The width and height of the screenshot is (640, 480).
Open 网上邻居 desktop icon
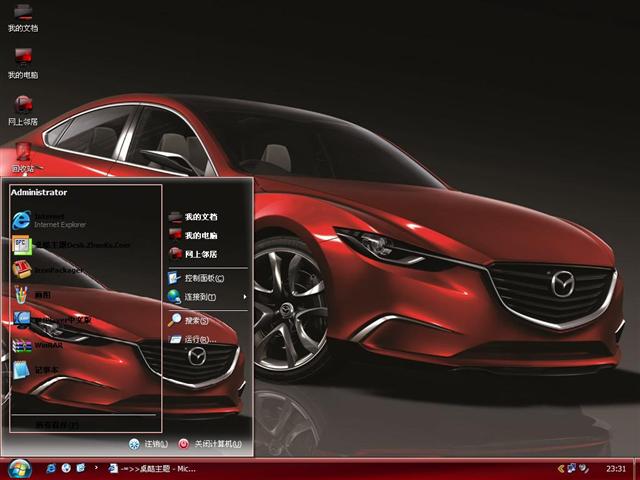click(22, 108)
